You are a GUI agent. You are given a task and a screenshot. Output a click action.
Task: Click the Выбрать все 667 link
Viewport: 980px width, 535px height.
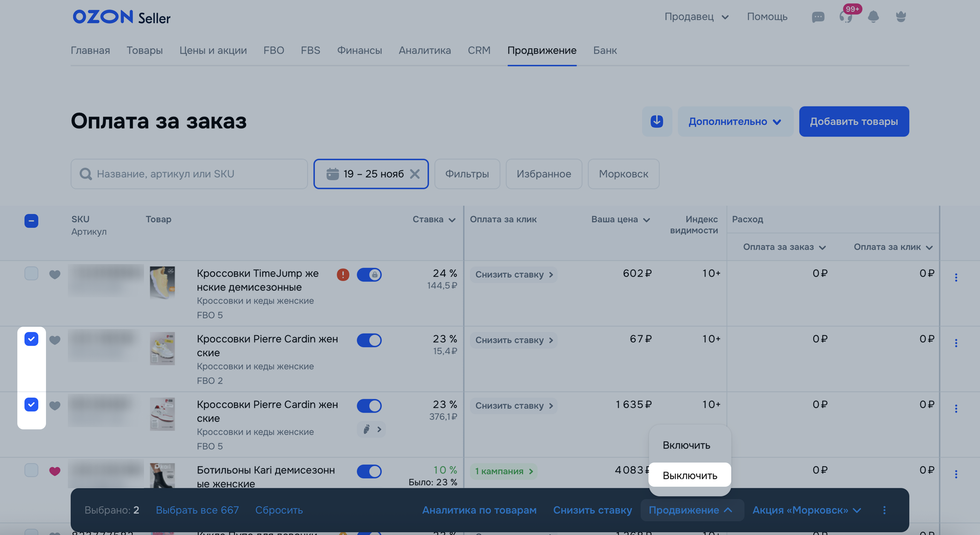(197, 510)
